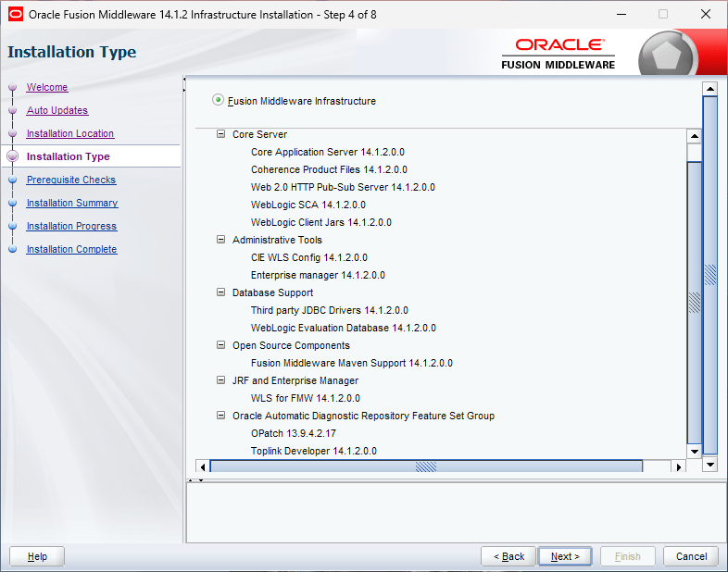The width and height of the screenshot is (728, 572).
Task: Select Fusion Middleware Infrastructure radio button
Action: [218, 100]
